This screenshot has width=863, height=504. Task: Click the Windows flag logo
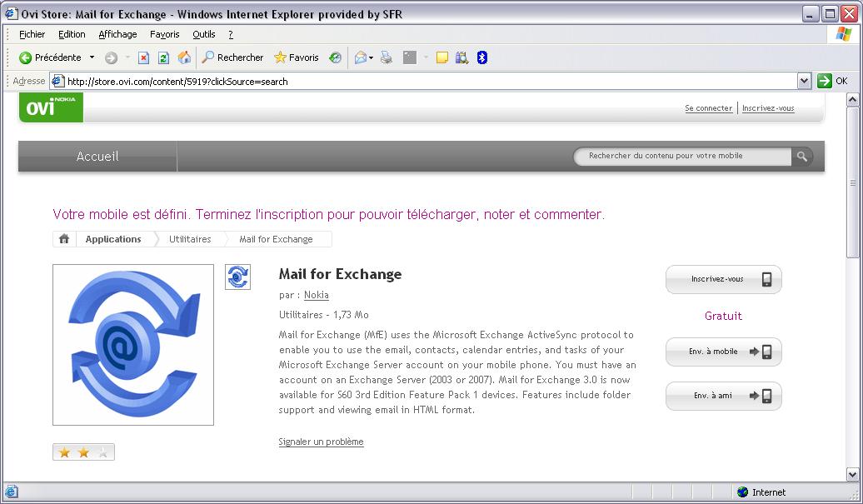pos(843,33)
